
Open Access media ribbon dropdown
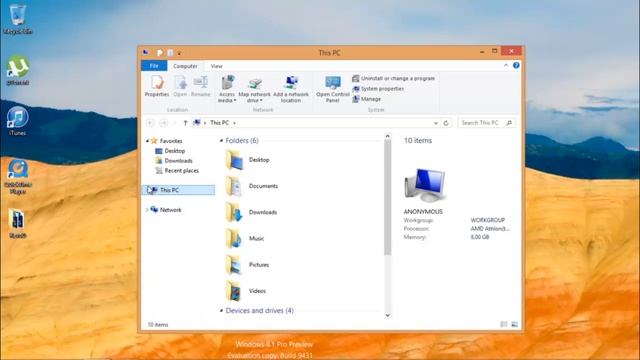click(227, 89)
